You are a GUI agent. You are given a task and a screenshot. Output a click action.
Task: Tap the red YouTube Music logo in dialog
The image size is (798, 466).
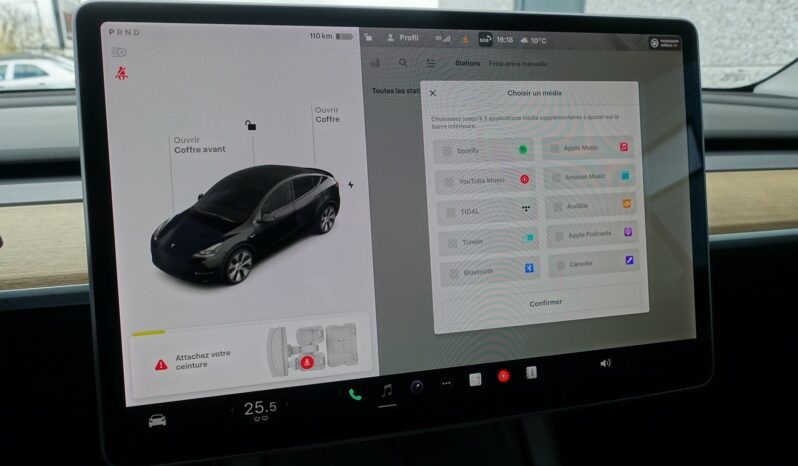coord(524,179)
